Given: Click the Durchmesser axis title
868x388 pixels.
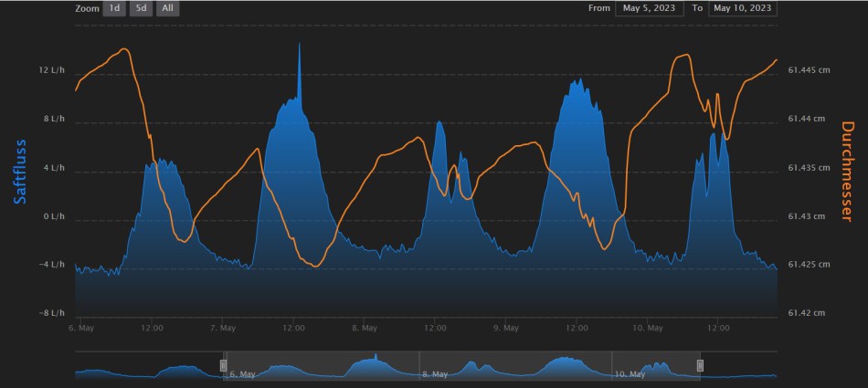Looking at the screenshot, I should pos(846,172).
